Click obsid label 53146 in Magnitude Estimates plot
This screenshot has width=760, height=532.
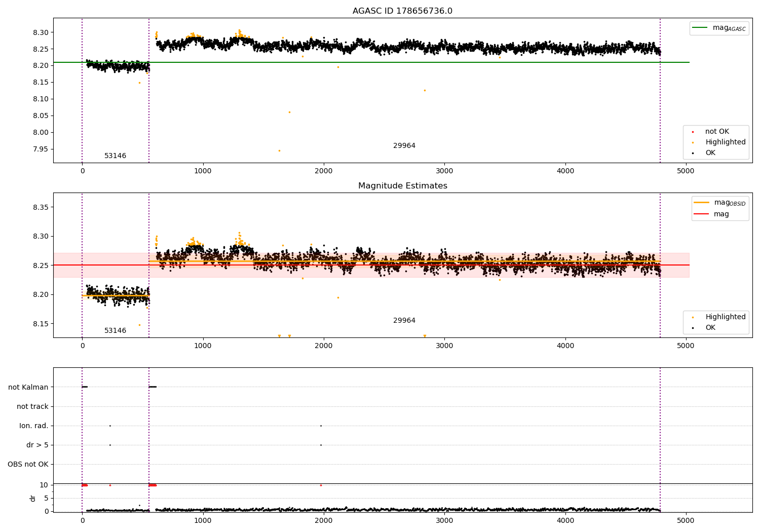point(116,331)
